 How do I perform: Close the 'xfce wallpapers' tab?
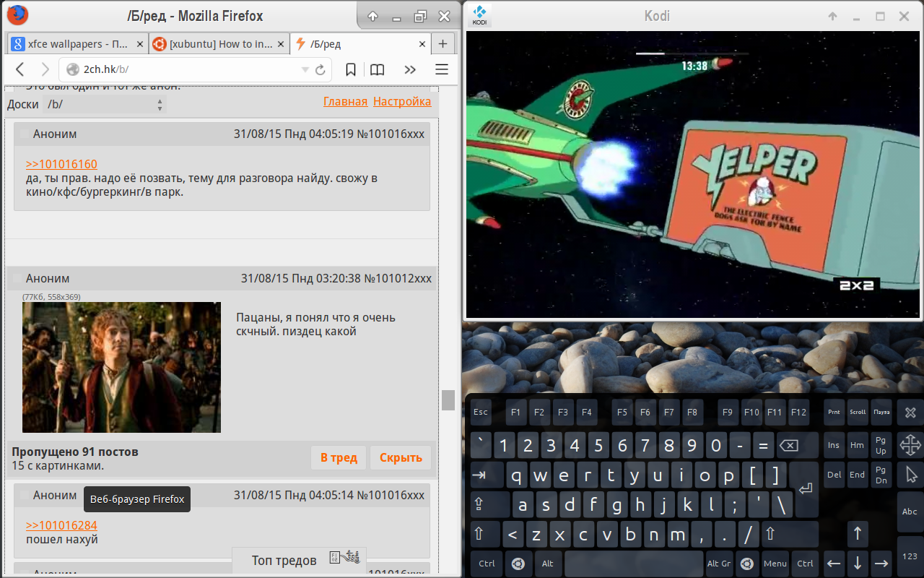tap(139, 44)
